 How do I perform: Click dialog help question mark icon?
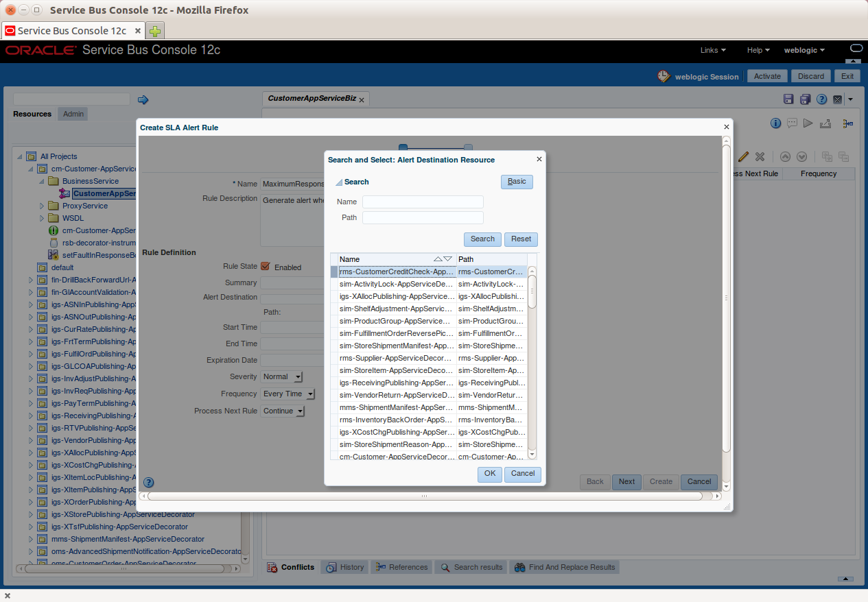point(149,483)
